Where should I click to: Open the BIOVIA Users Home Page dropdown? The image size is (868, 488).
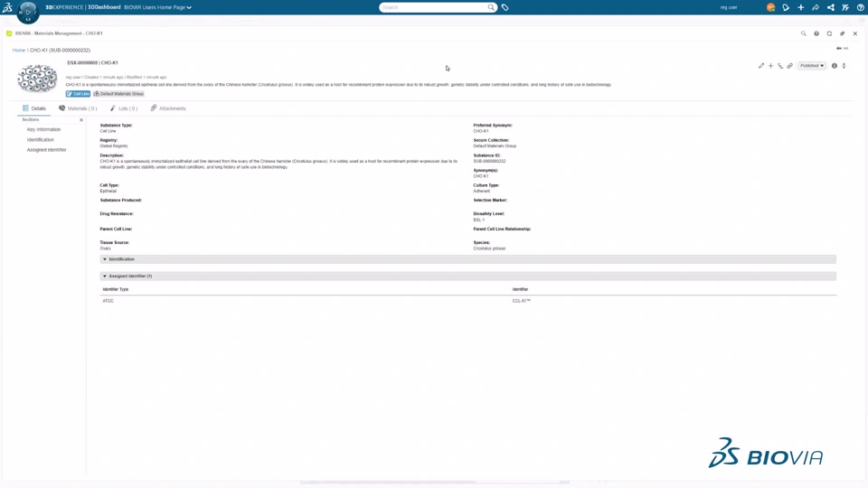click(x=157, y=7)
